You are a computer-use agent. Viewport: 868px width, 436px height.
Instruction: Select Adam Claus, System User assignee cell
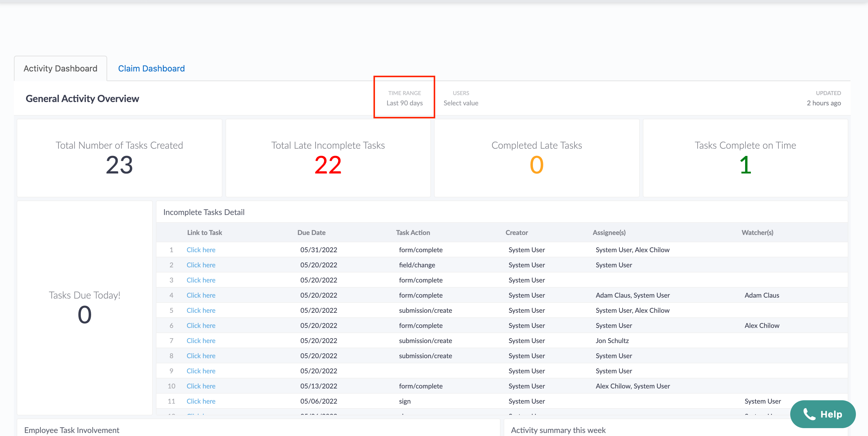[633, 296]
